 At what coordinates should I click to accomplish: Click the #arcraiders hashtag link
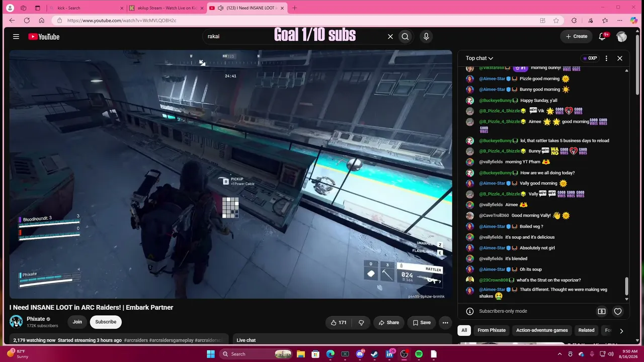point(136,340)
